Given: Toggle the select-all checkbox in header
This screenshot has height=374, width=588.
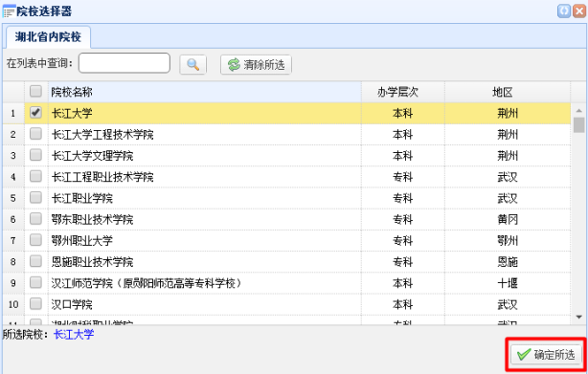Looking at the screenshot, I should click(x=35, y=91).
